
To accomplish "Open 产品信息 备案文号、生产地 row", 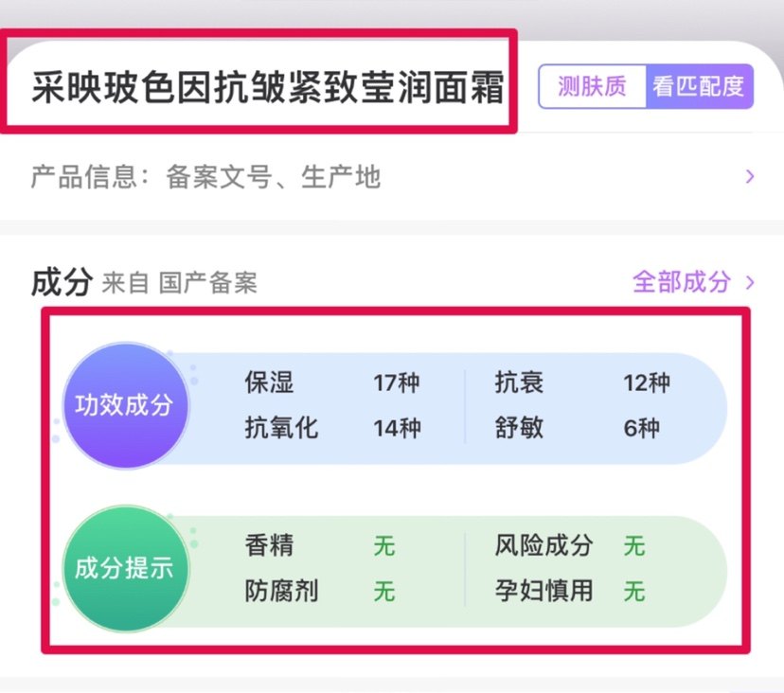I will [x=206, y=176].
